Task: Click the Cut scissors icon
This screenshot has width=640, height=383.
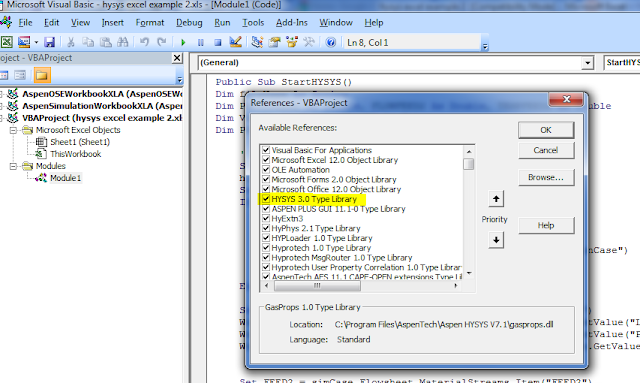Action: pos(71,42)
